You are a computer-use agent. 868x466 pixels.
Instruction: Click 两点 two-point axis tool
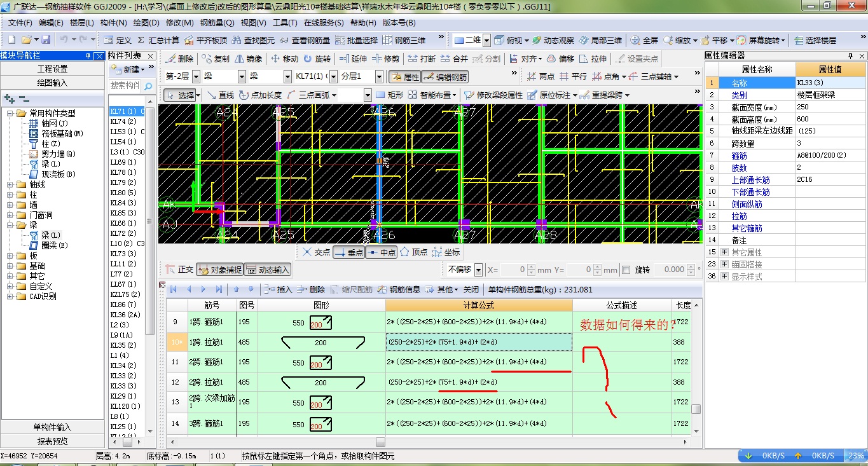click(x=541, y=76)
